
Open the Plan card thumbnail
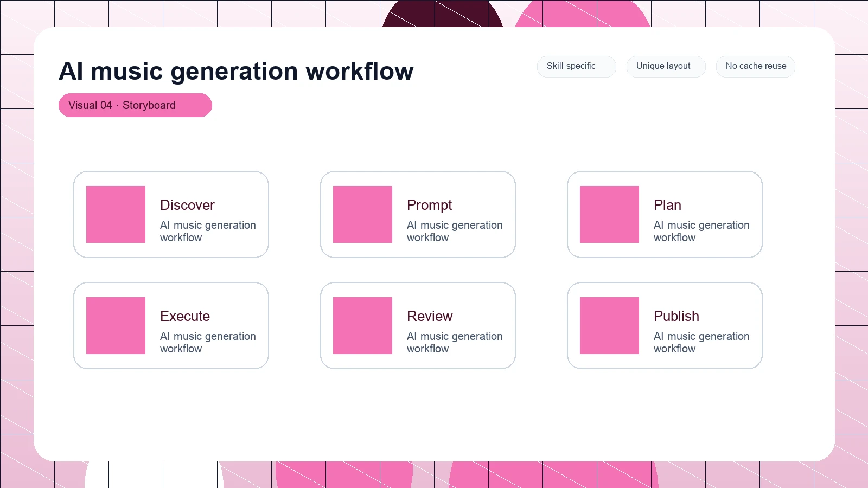point(609,214)
